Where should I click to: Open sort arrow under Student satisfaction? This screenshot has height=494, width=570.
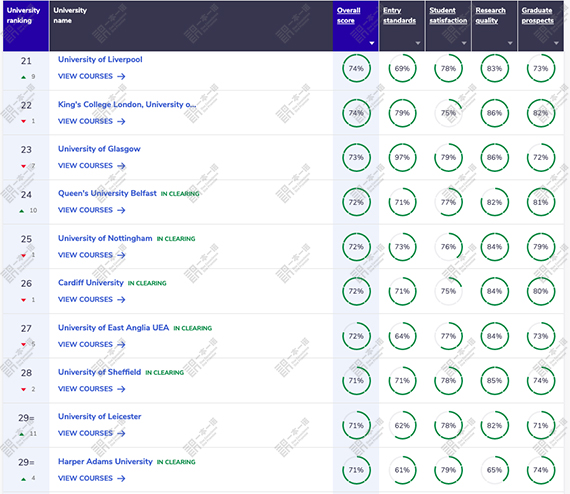(464, 43)
